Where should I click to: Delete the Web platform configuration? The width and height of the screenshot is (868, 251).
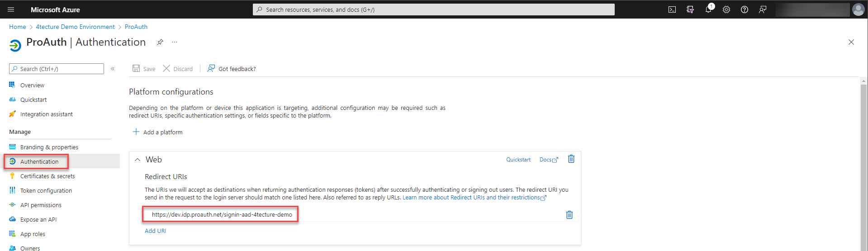(x=571, y=159)
